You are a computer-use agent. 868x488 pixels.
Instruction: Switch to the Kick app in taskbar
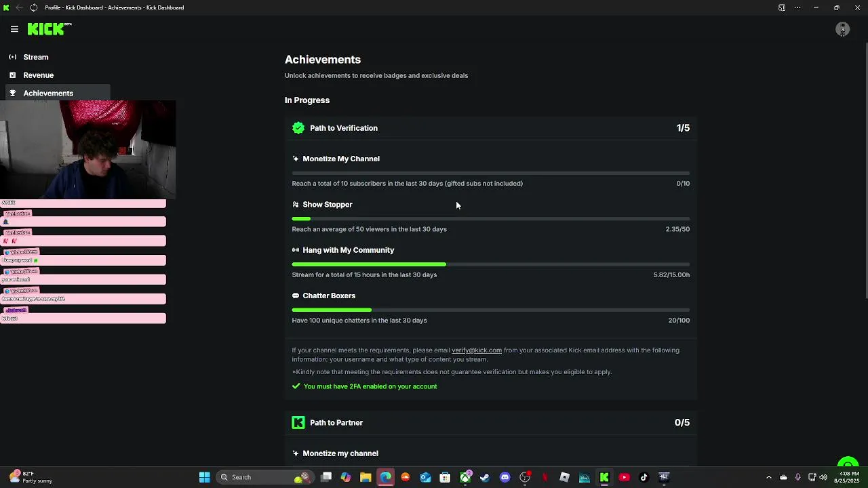pos(604,477)
